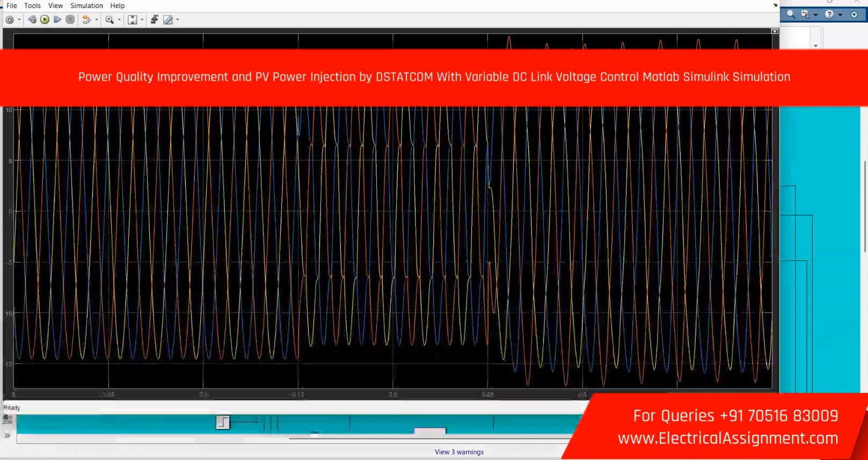Image resolution: width=868 pixels, height=460 pixels.
Task: Expand the measurements tool dropdown
Action: pyautogui.click(x=178, y=20)
